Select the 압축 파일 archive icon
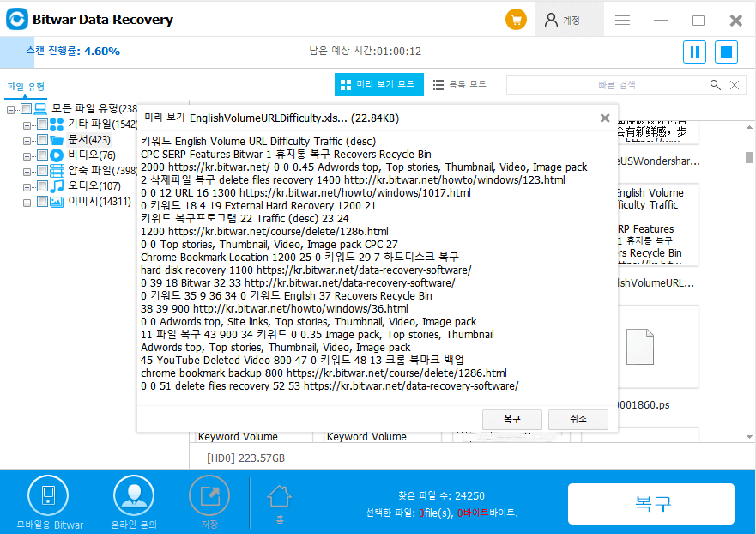The width and height of the screenshot is (756, 534). point(57,171)
